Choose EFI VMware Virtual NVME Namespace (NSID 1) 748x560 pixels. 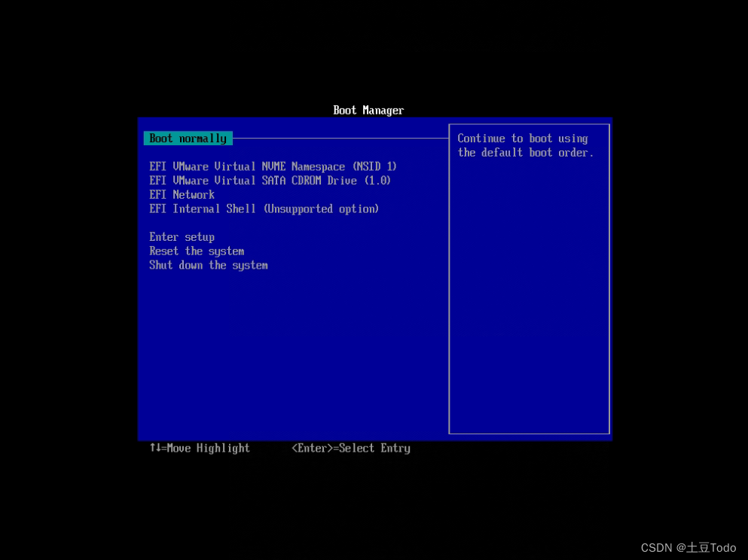[272, 166]
